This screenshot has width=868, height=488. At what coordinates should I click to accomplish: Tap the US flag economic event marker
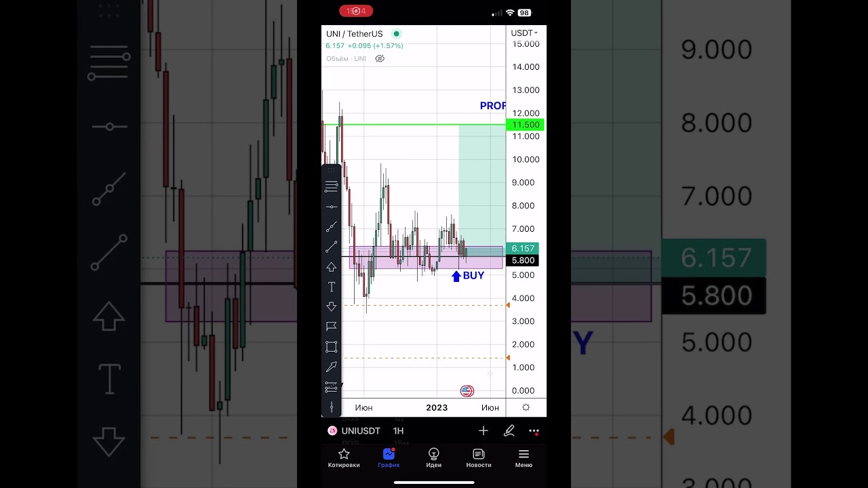[467, 391]
